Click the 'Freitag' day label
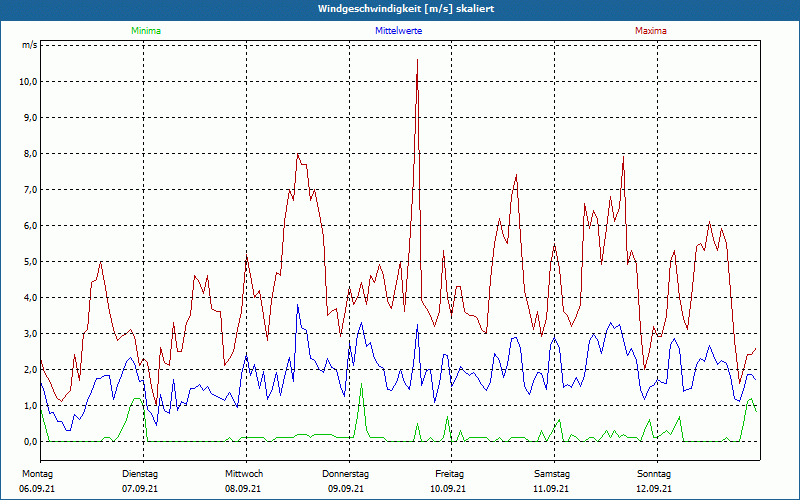The image size is (800, 500). point(449,474)
